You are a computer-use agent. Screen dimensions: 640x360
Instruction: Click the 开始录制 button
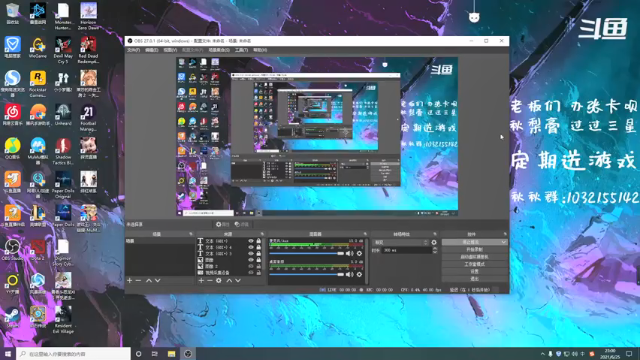point(474,249)
